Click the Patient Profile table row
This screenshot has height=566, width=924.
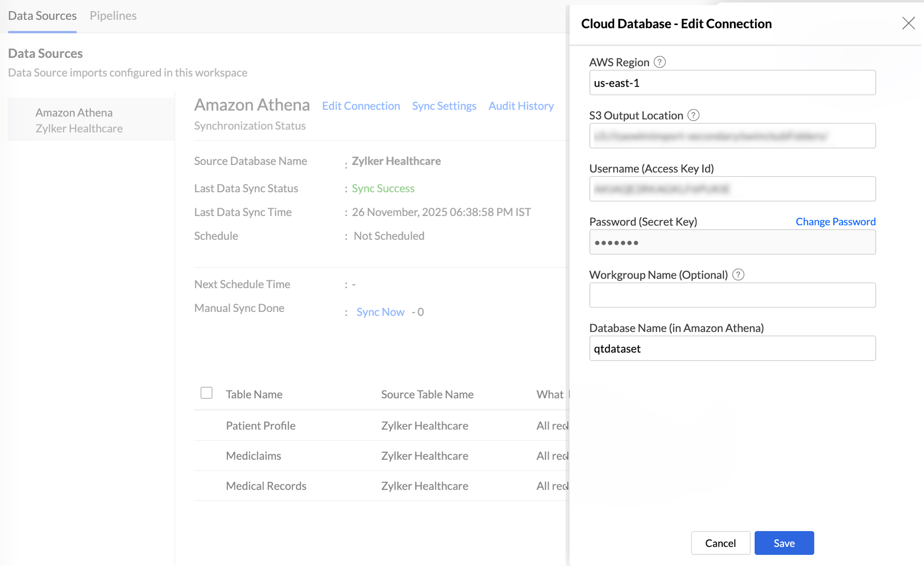[261, 426]
